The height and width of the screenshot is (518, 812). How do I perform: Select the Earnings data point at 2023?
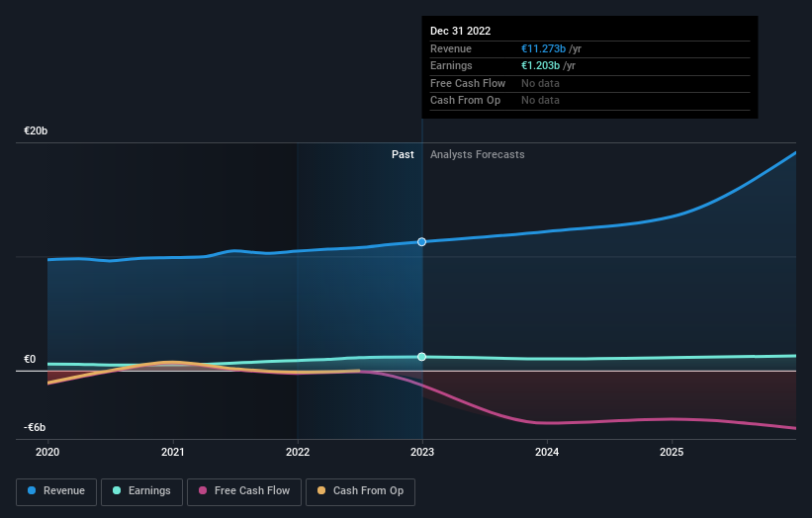point(422,357)
